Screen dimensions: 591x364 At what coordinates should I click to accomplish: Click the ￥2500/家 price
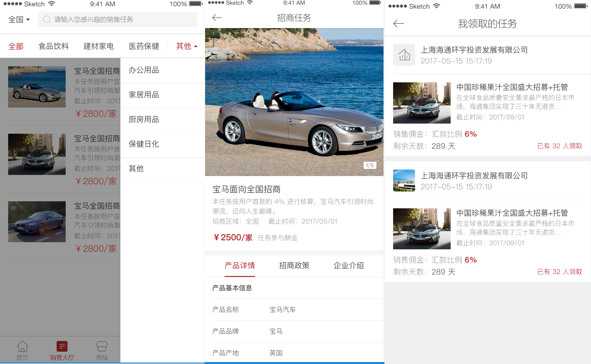(233, 237)
